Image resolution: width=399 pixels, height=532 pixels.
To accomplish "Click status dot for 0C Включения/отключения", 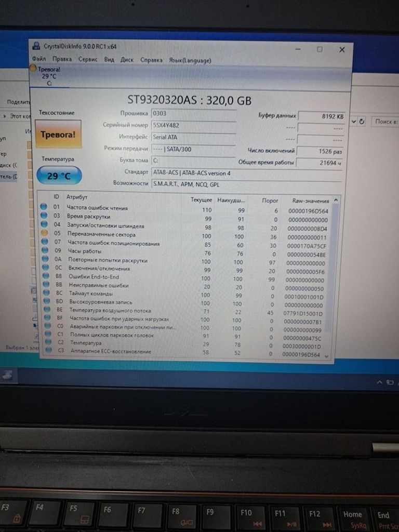I will tap(46, 268).
